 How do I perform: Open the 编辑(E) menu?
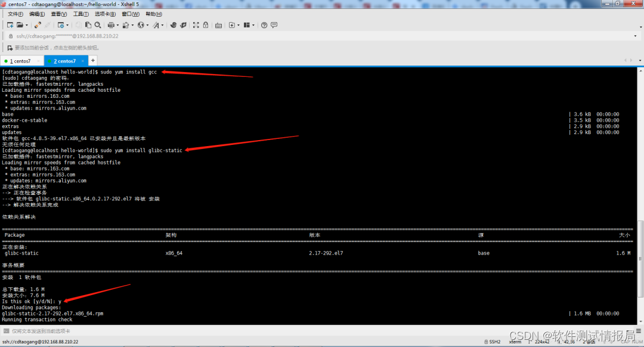pyautogui.click(x=37, y=14)
